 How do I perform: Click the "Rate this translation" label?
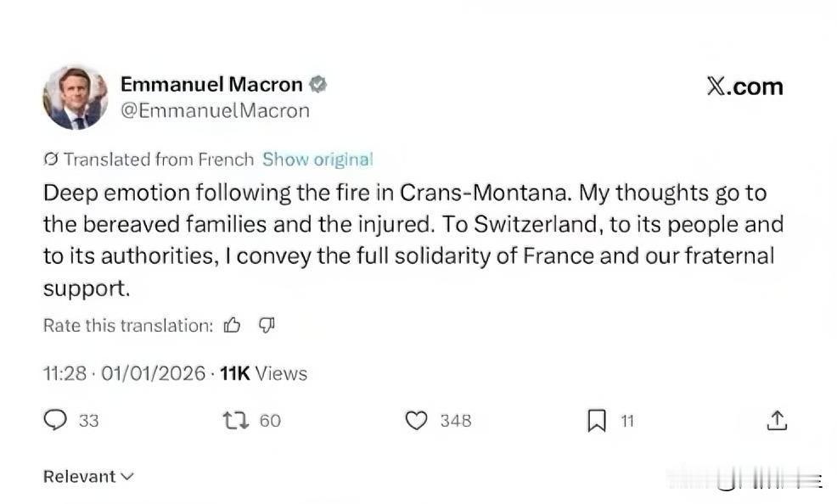pos(127,326)
